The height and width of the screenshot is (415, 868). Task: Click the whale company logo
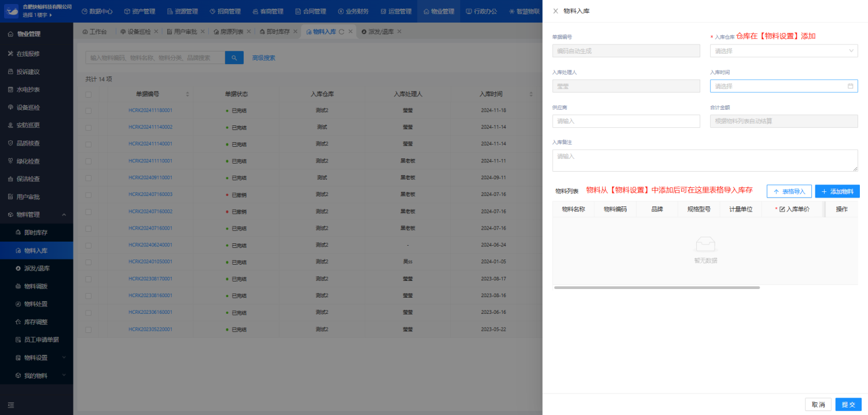click(12, 11)
